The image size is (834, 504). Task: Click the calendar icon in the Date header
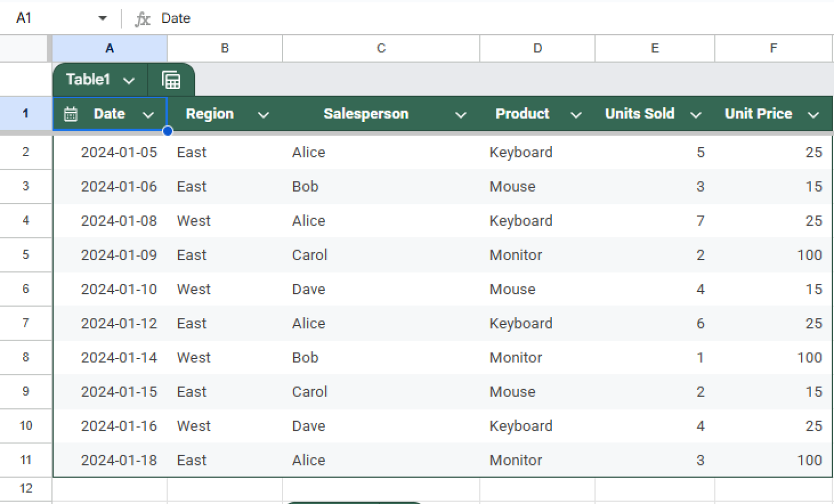click(x=71, y=114)
